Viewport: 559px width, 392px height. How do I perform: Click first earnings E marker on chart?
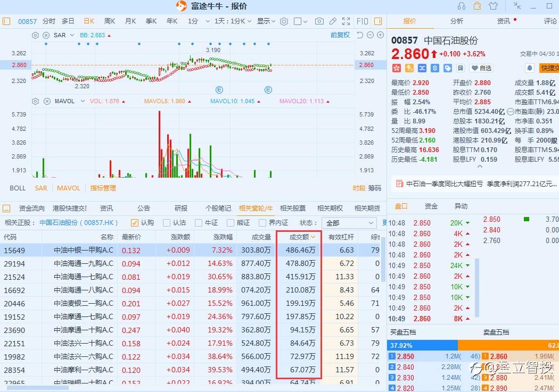point(219,90)
